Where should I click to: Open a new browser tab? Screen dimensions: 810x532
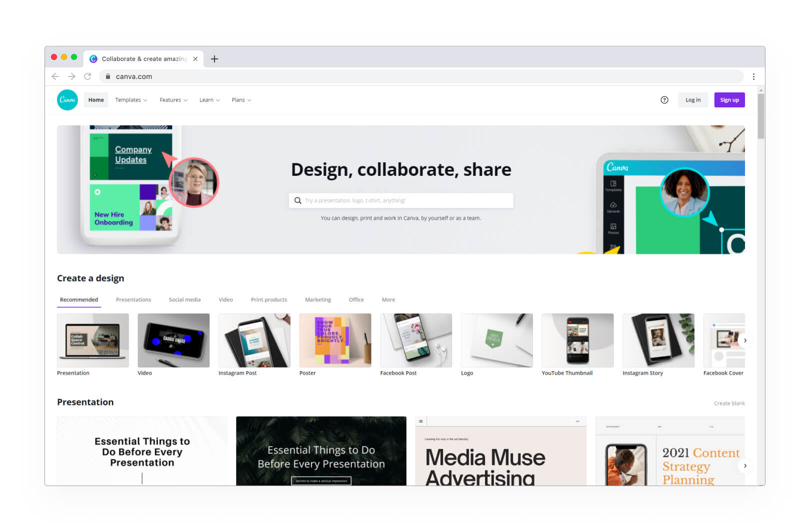coord(214,59)
